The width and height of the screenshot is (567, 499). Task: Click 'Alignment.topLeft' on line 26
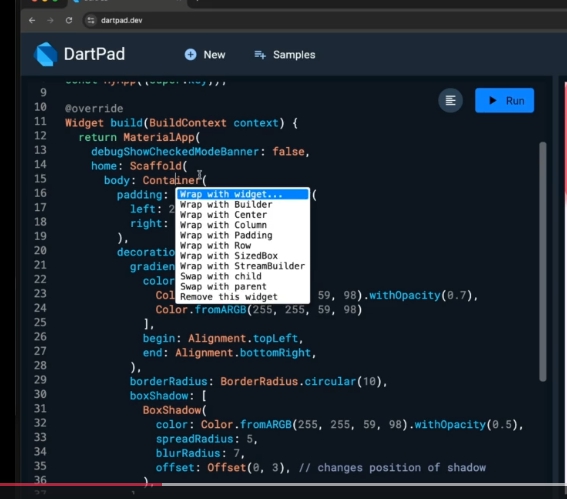point(243,338)
